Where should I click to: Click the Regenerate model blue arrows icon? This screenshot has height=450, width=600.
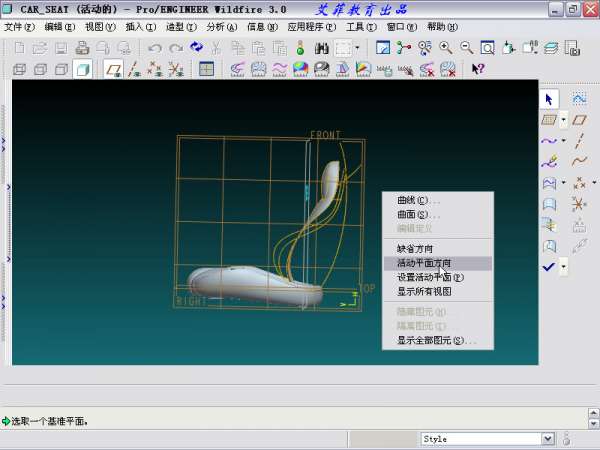pyautogui.click(x=196, y=47)
